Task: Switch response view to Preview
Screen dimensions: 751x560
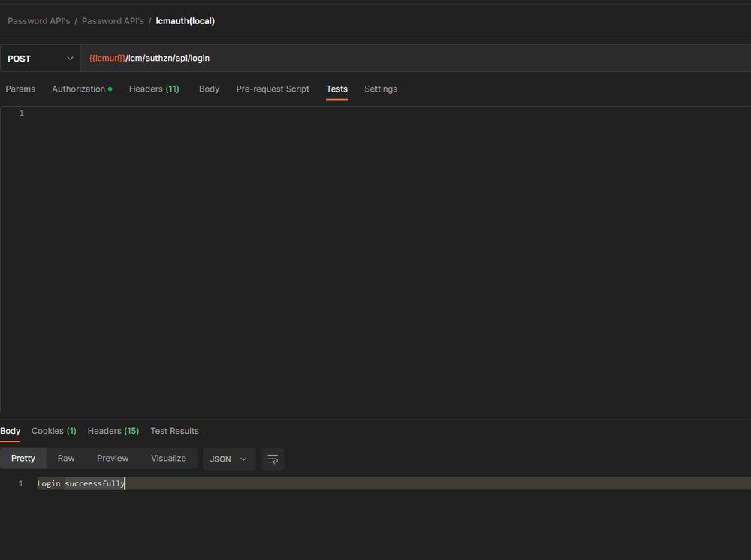Action: [113, 459]
